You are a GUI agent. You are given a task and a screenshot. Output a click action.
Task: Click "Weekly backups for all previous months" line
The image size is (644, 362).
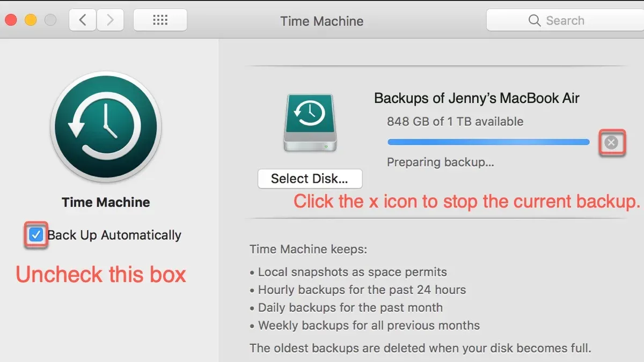click(x=369, y=326)
